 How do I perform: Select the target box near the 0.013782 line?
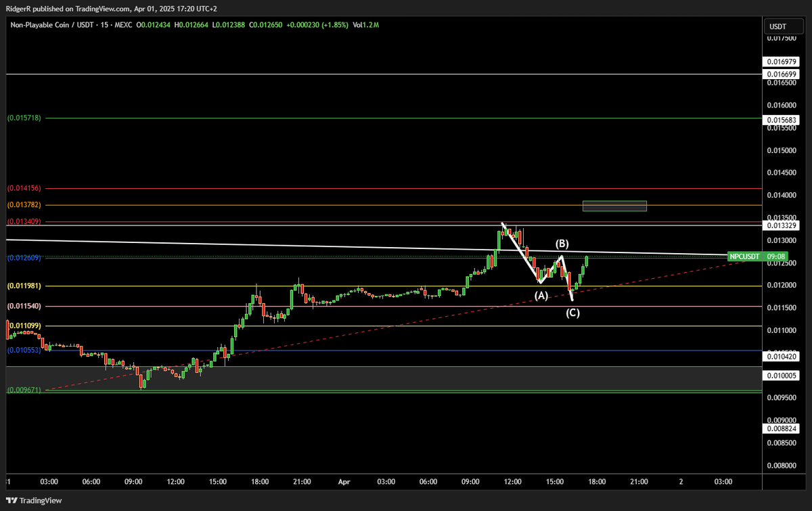(614, 206)
